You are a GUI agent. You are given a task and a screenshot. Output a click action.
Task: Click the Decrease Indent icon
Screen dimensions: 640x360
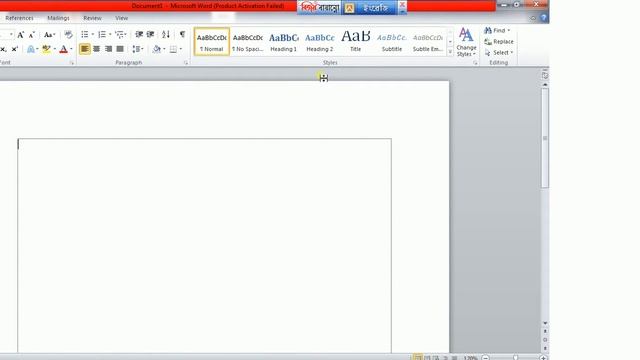(139, 35)
